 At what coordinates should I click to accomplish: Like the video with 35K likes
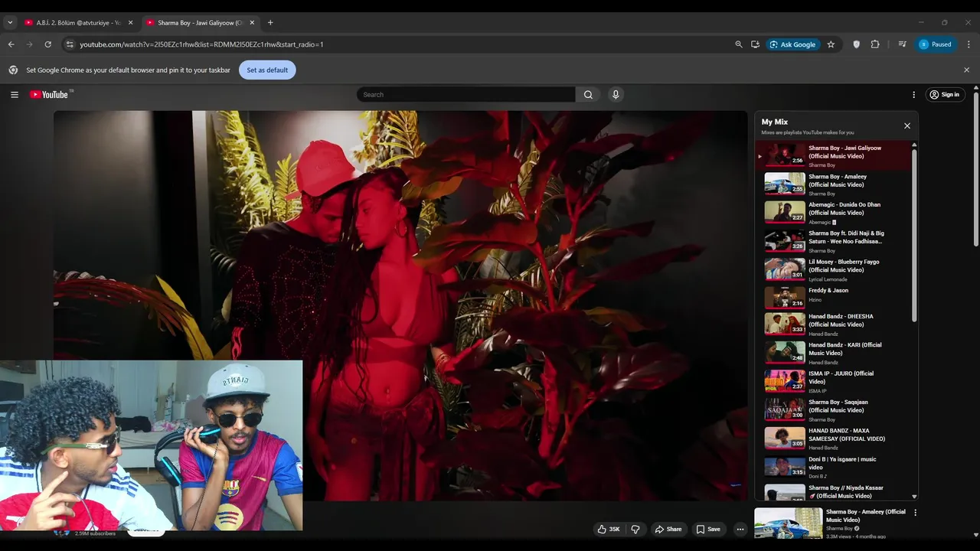click(x=609, y=529)
